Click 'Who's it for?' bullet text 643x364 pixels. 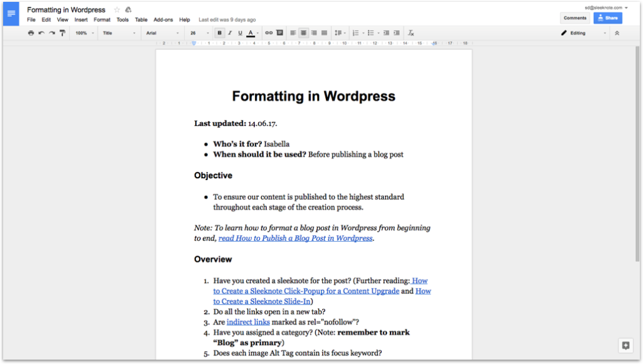coord(251,144)
